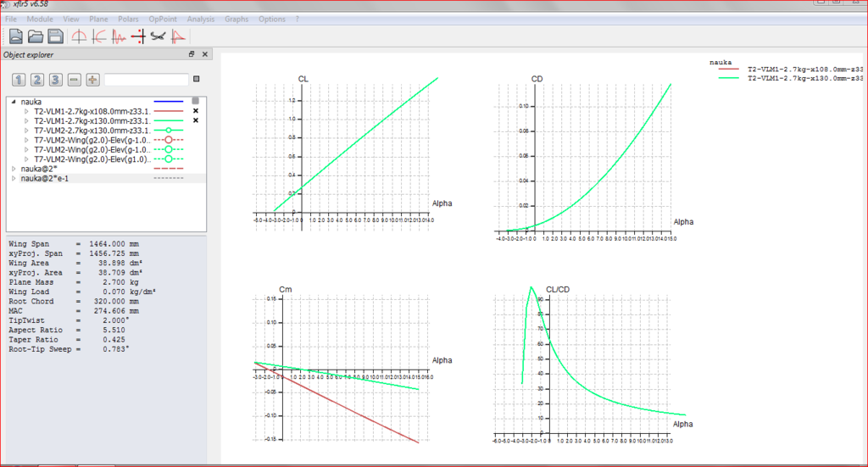Expand the T7-VLM2-2.7kg-x130.0mm polar node
868x467 pixels.
(26, 131)
